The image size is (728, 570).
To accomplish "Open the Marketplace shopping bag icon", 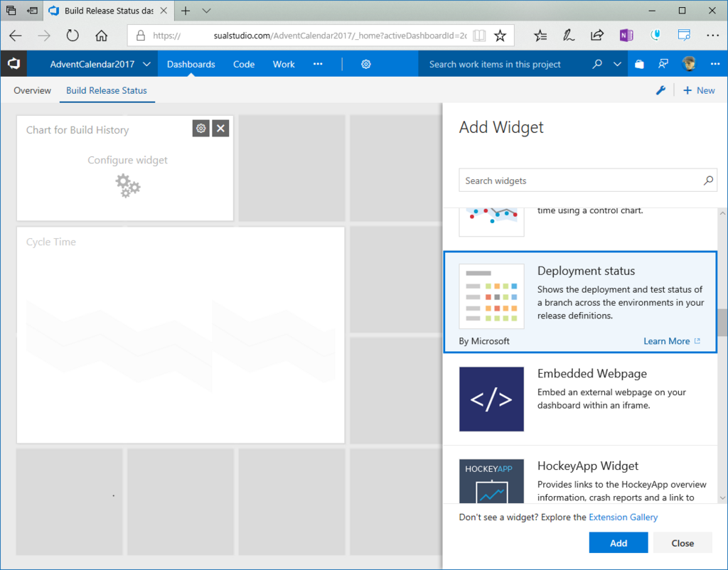I will click(639, 64).
